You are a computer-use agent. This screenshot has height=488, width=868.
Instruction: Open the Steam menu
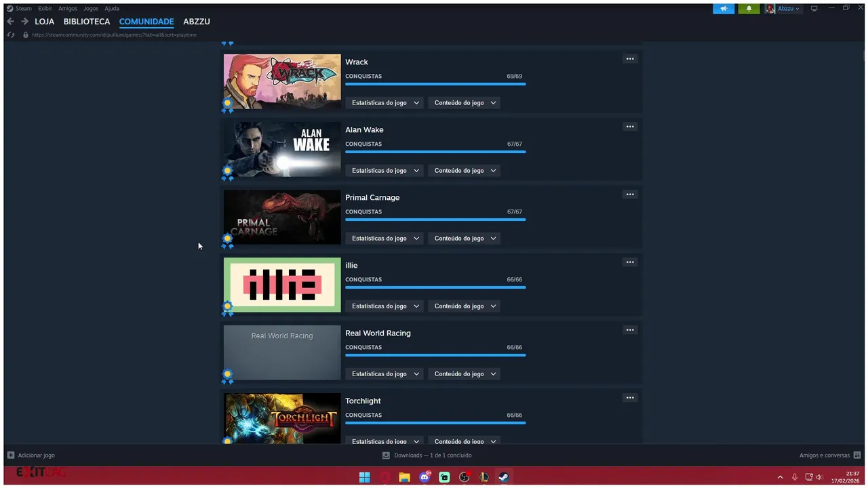[x=24, y=9]
